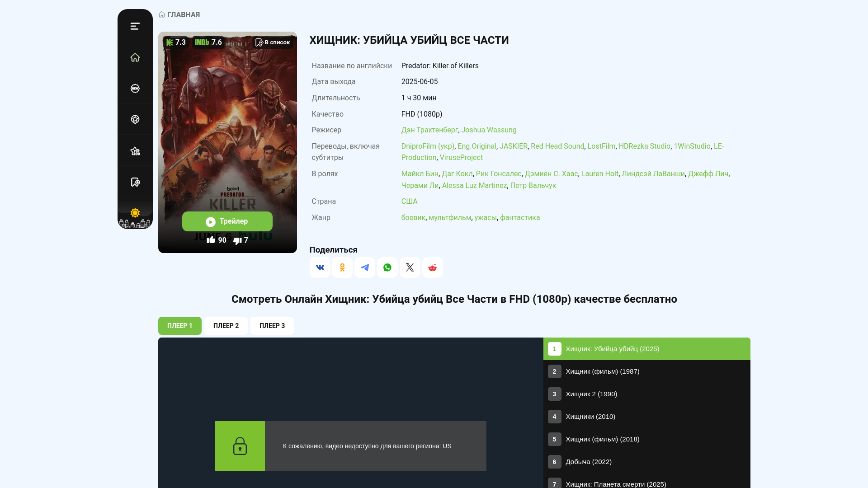Select Хищники (2010) in playlist
This screenshot has width=868, height=488.
click(x=647, y=417)
